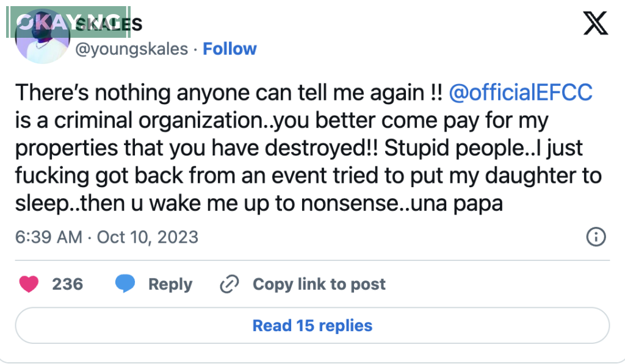Screen dimensions: 625x364
Task: Click the 236 likes count
Action: (x=67, y=284)
